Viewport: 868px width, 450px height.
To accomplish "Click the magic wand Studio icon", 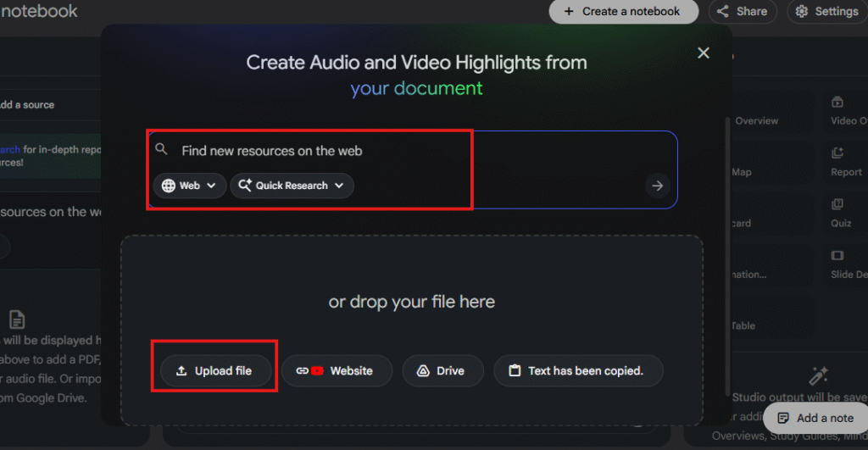I will tap(818, 375).
